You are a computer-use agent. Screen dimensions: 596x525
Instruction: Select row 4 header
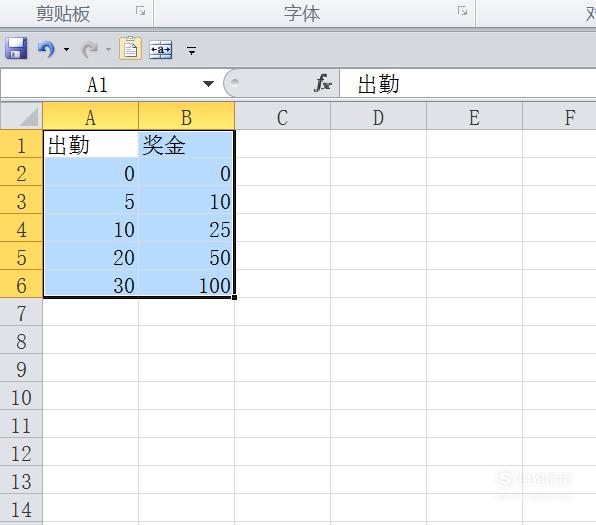[x=21, y=228]
